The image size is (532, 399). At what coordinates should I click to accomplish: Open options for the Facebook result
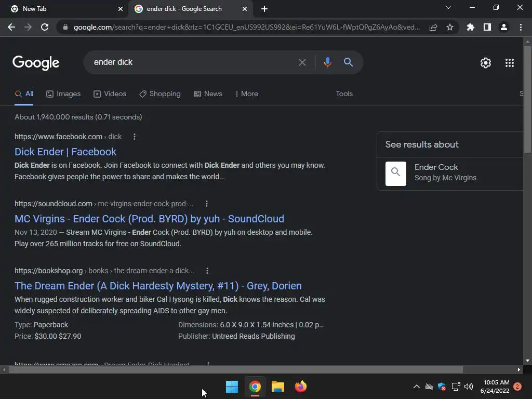tap(135, 137)
